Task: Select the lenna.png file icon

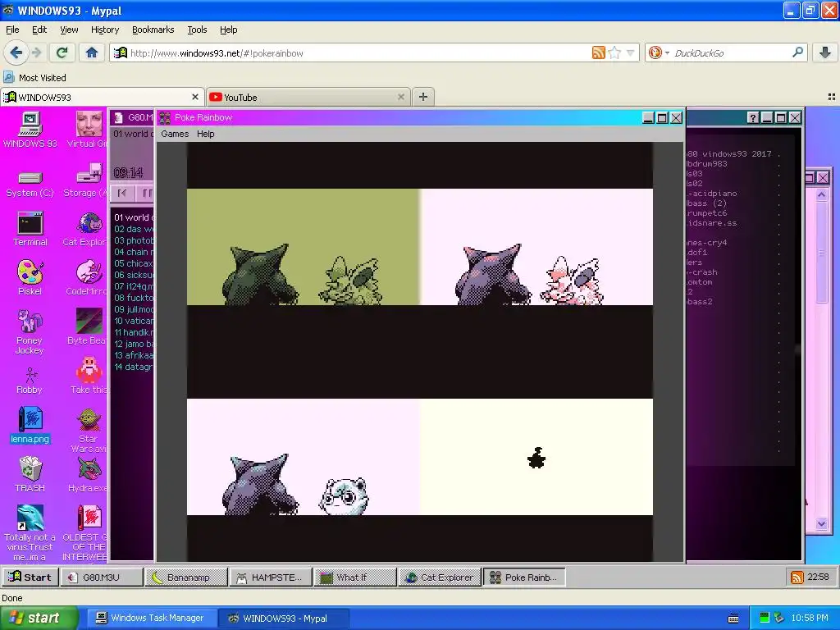Action: click(x=30, y=426)
